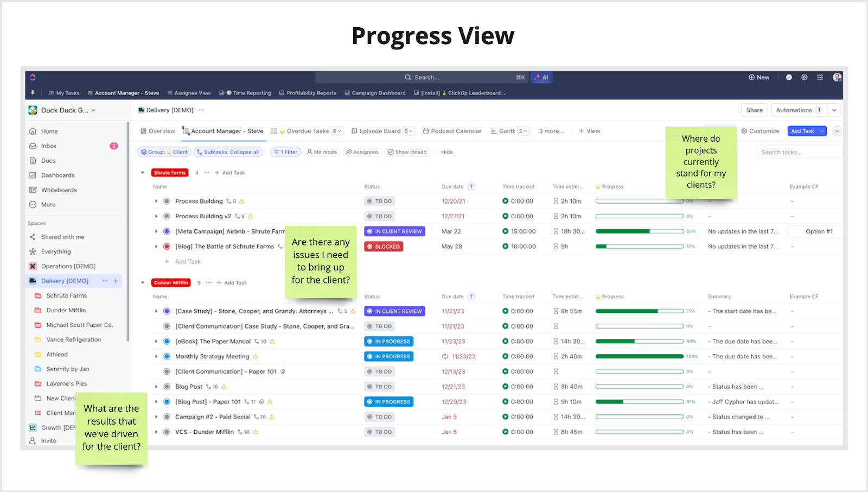
Task: Open Serenity by Jan folder
Action: 67,369
